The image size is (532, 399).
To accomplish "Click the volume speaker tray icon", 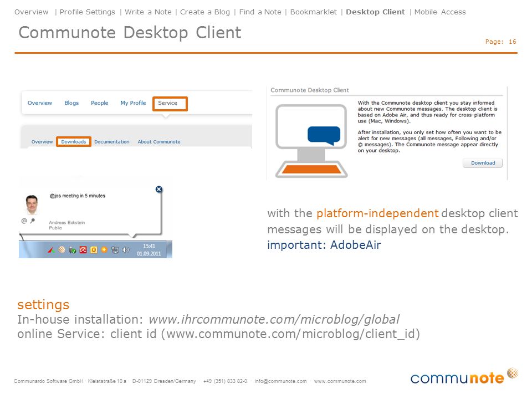I will point(126,250).
